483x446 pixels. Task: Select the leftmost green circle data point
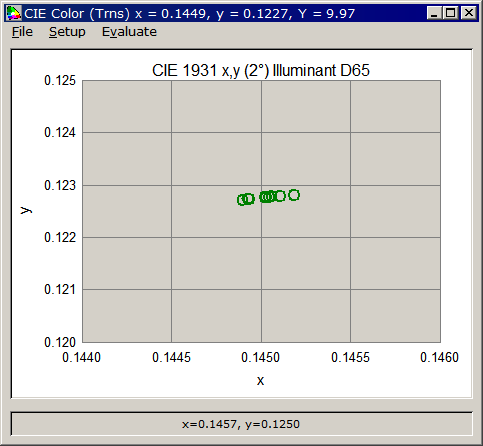242,200
